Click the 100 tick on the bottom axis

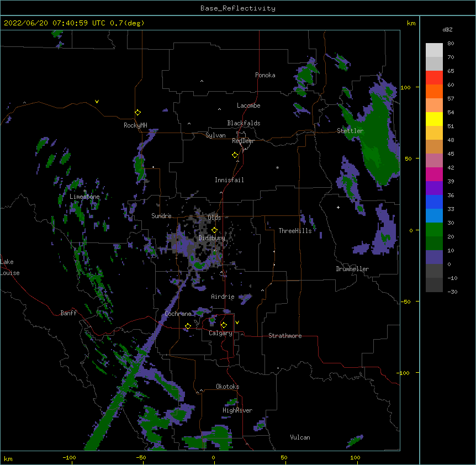pyautogui.click(x=355, y=457)
